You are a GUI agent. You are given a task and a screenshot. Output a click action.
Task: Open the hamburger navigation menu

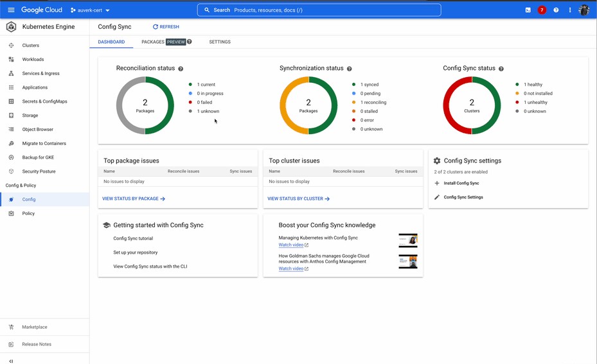(x=11, y=10)
